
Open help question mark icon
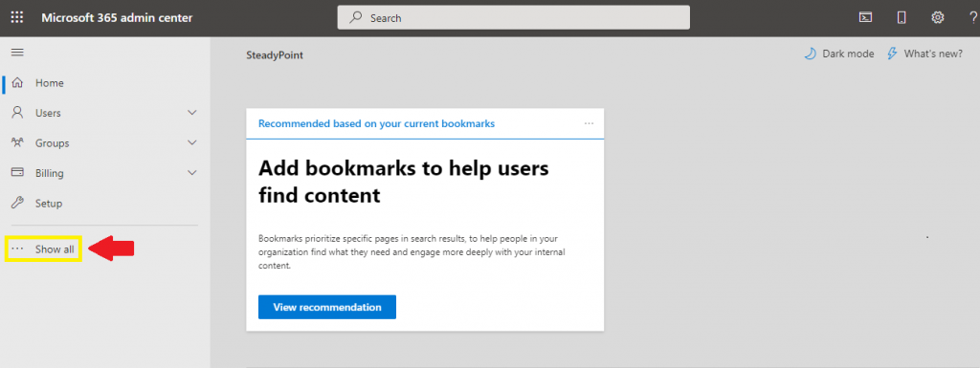tap(973, 17)
